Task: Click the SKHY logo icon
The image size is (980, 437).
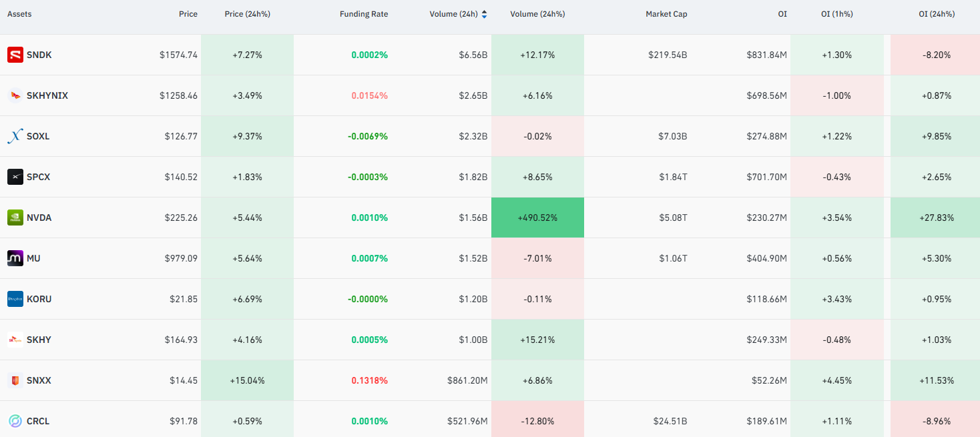Action: pos(15,340)
